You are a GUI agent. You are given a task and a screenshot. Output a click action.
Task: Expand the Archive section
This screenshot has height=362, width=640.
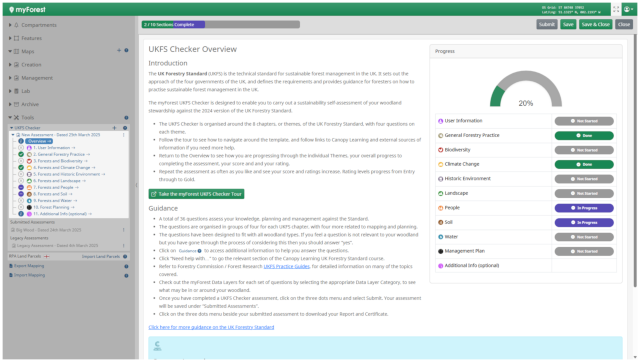click(x=10, y=104)
